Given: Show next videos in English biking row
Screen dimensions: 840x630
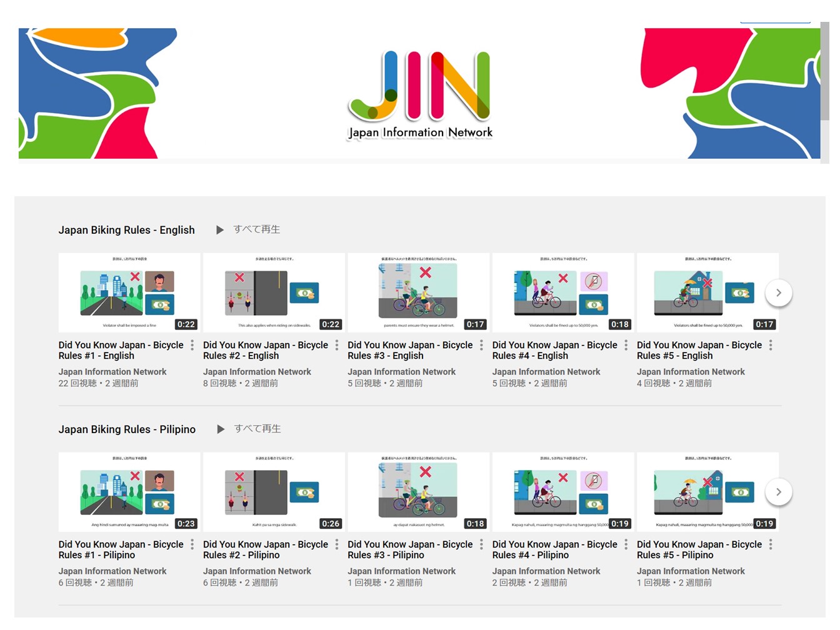Looking at the screenshot, I should 779,292.
